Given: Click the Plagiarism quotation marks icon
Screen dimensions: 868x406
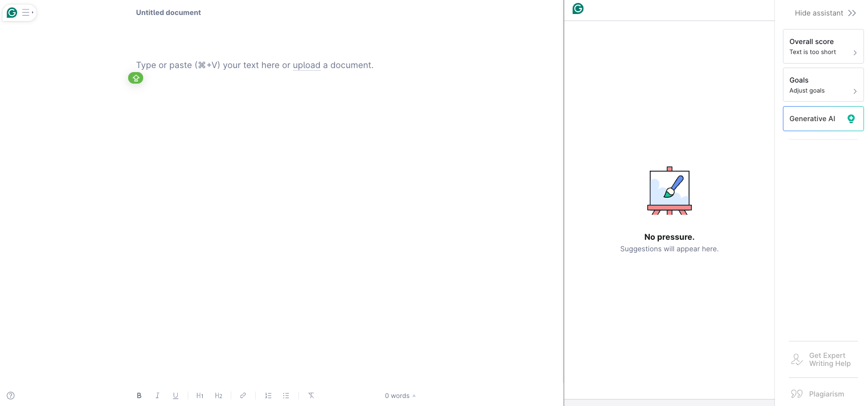Looking at the screenshot, I should click(x=797, y=394).
